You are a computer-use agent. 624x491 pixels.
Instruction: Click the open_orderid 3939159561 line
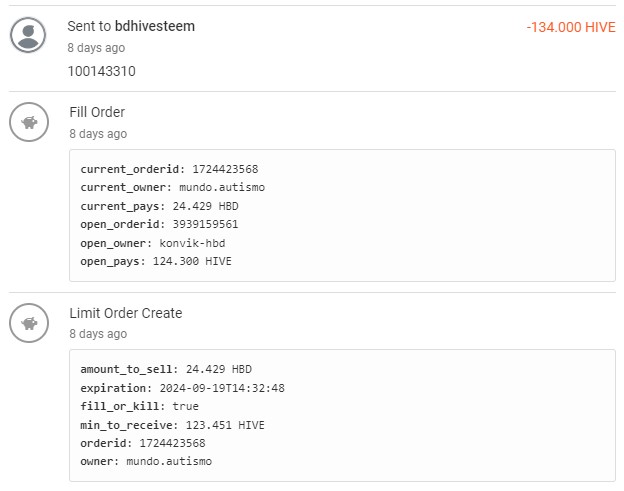coord(159,224)
